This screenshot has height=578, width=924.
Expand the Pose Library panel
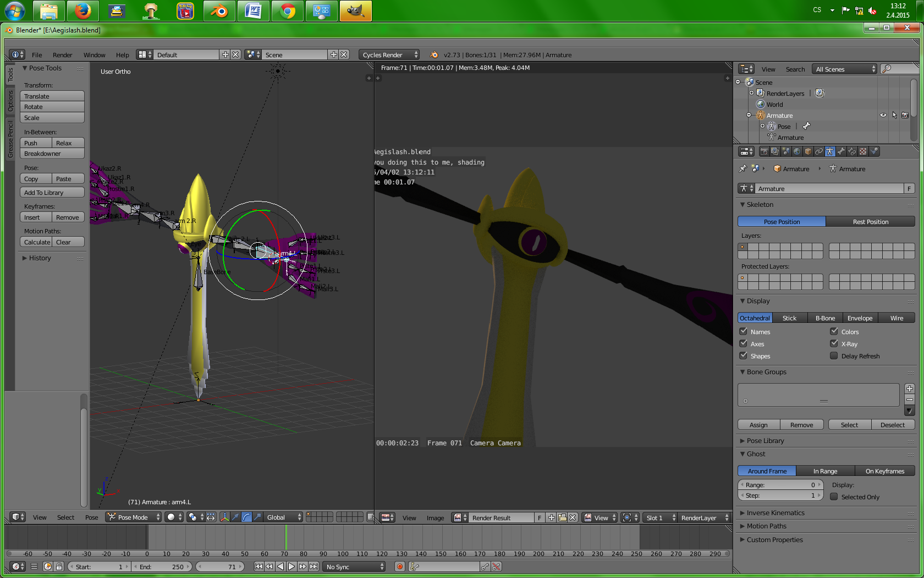pyautogui.click(x=765, y=440)
